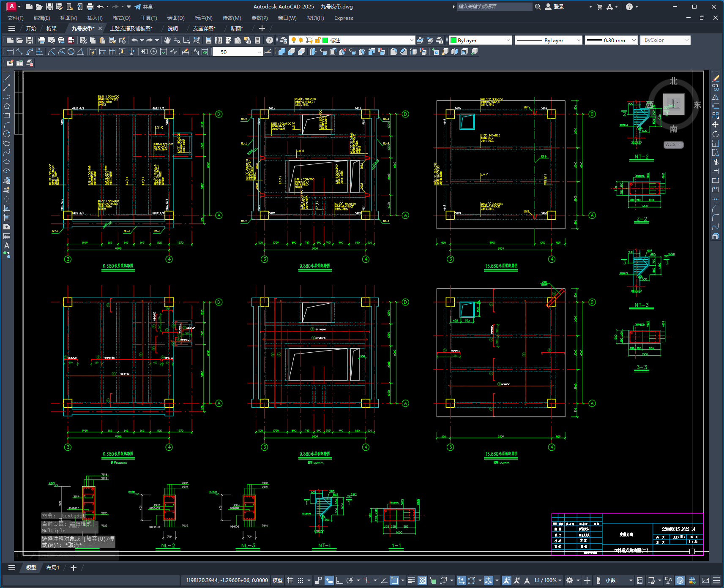Toggle drawing grid display in status bar
The width and height of the screenshot is (724, 588).
[x=290, y=580]
